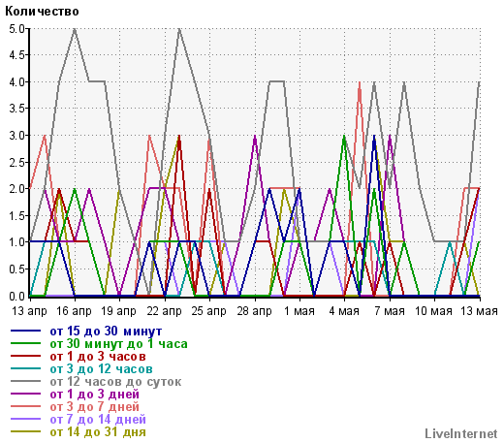
Task: Select 'от 3 до 7 дней' legend label
Action: pos(95,407)
